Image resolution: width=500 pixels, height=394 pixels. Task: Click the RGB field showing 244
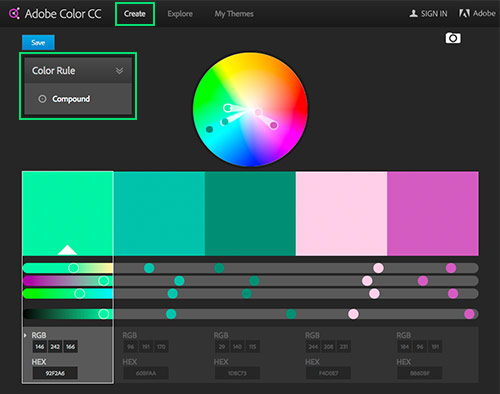point(313,347)
